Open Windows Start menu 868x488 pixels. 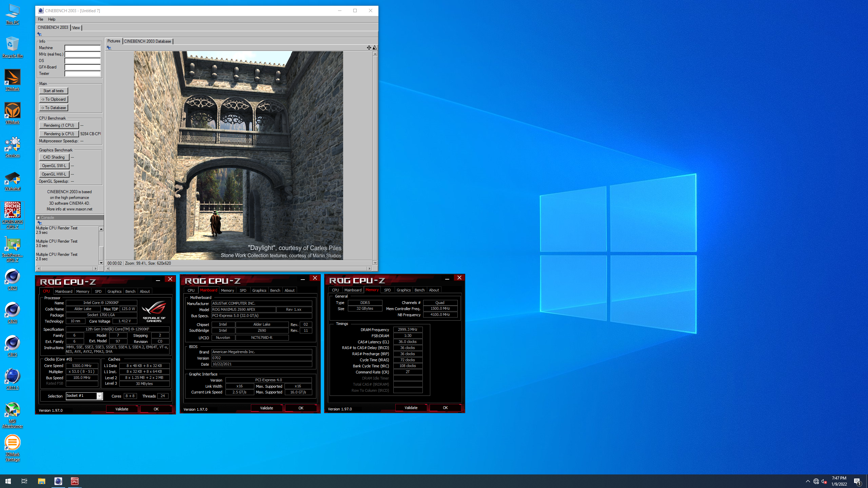point(8,481)
